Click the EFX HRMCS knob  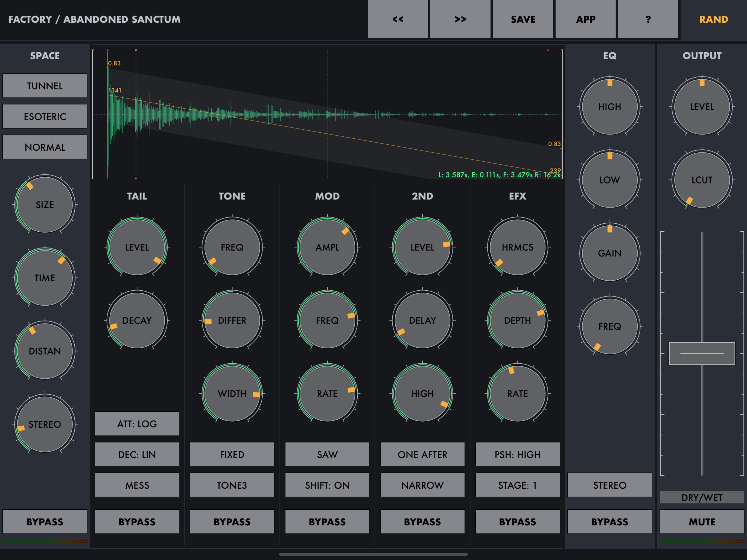coord(517,247)
